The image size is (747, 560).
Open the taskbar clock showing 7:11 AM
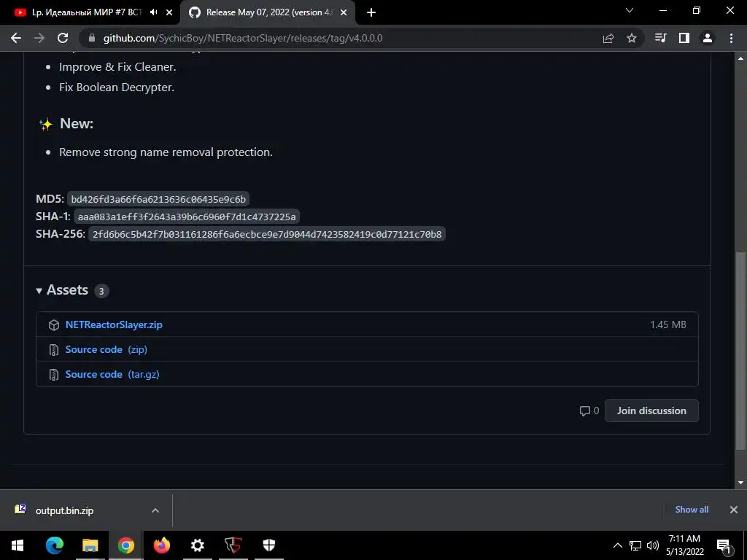click(684, 545)
